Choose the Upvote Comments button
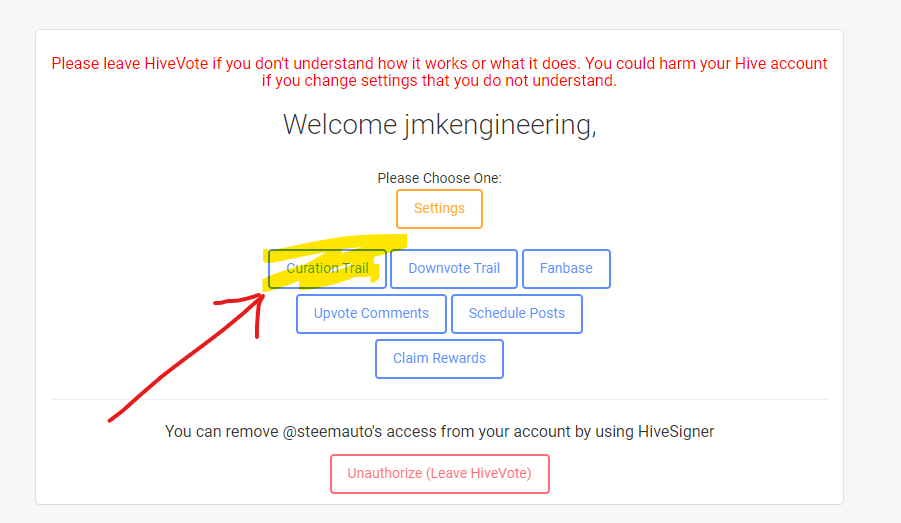The width and height of the screenshot is (901, 523). point(371,313)
